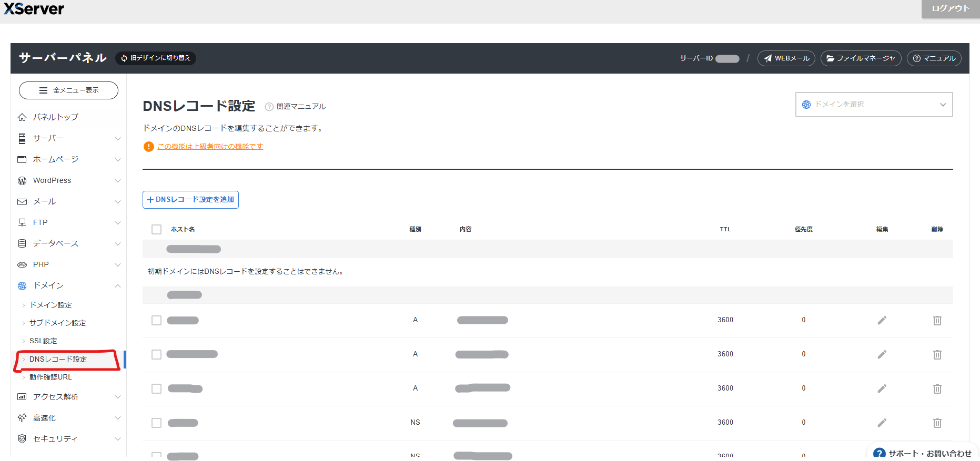This screenshot has height=461, width=980.
Task: Click the shield icon beside セキュリティ
Action: coord(22,438)
